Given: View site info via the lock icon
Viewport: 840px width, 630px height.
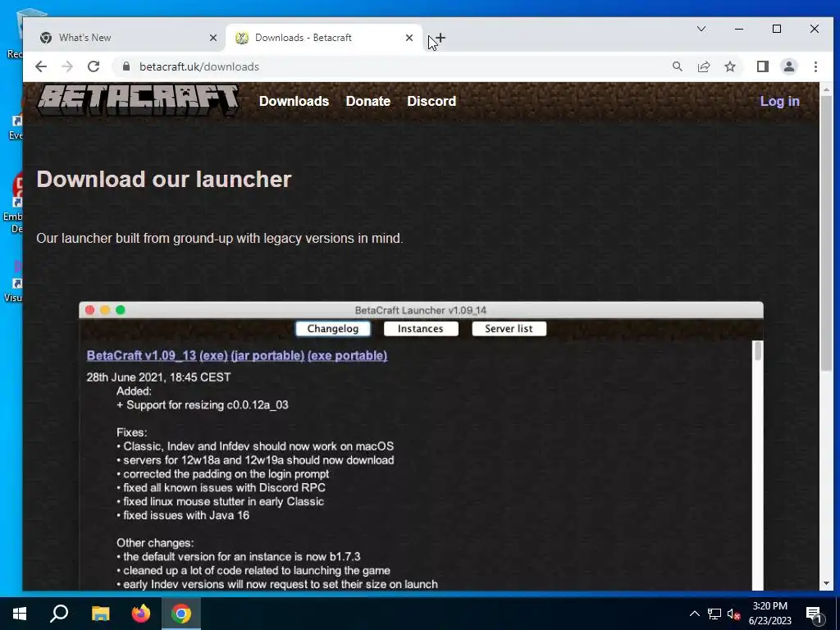Looking at the screenshot, I should pos(126,66).
